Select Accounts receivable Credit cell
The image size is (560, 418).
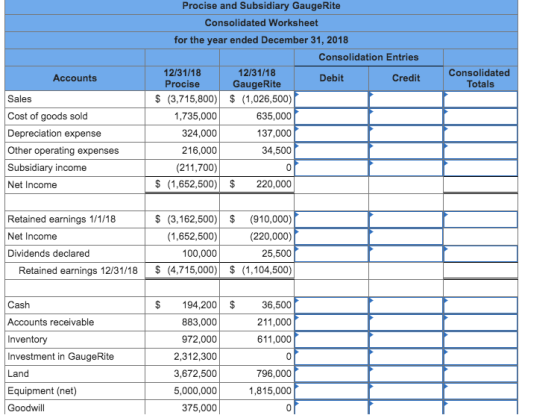coord(406,322)
